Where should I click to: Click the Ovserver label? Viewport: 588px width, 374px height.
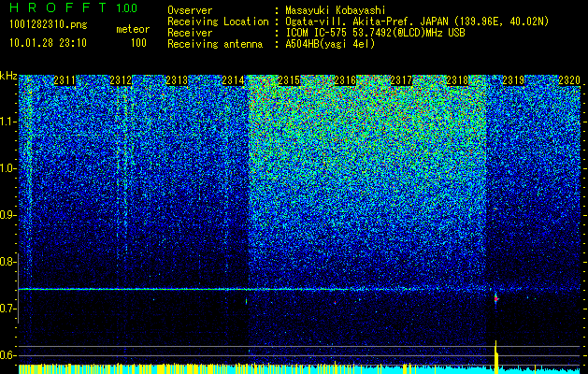(x=190, y=10)
